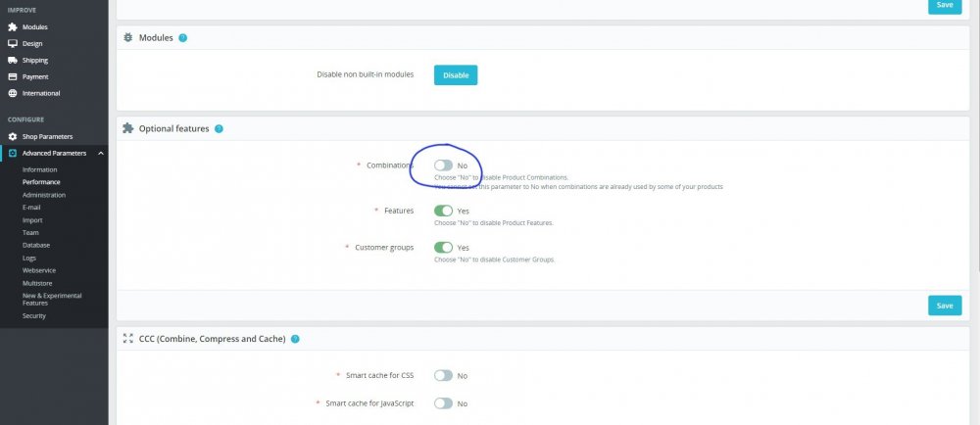Click the Design monitor icon in sidebar
Viewport: 980px width, 425px height.
[13, 44]
